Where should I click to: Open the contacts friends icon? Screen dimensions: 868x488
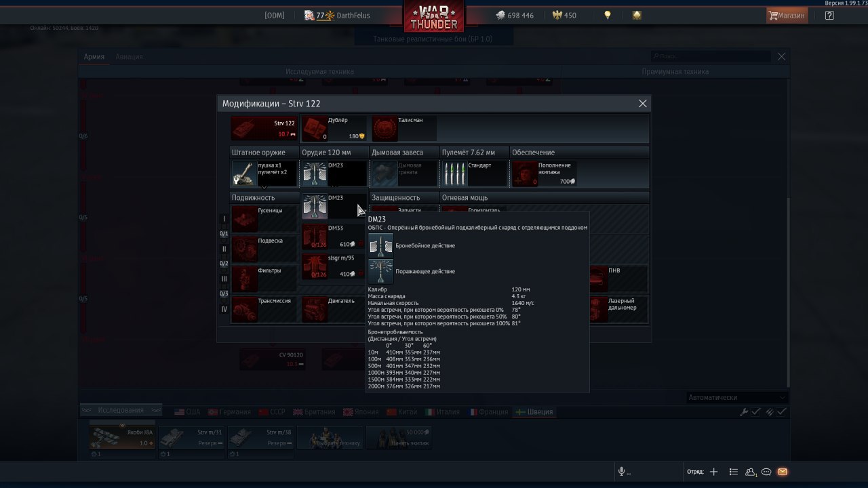point(751,472)
